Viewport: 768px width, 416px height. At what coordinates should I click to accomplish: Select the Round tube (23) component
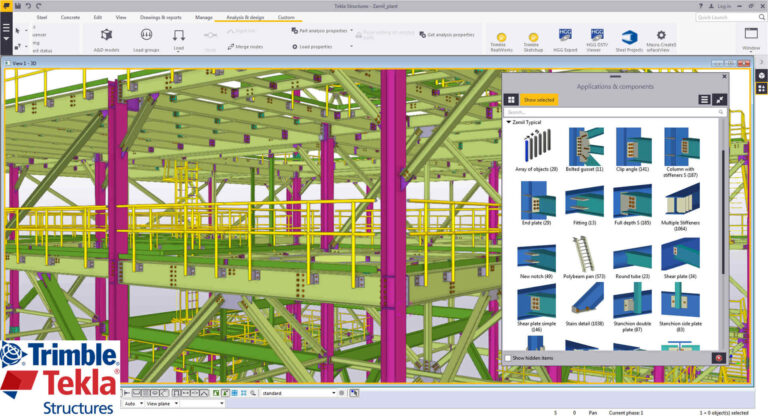click(x=632, y=261)
